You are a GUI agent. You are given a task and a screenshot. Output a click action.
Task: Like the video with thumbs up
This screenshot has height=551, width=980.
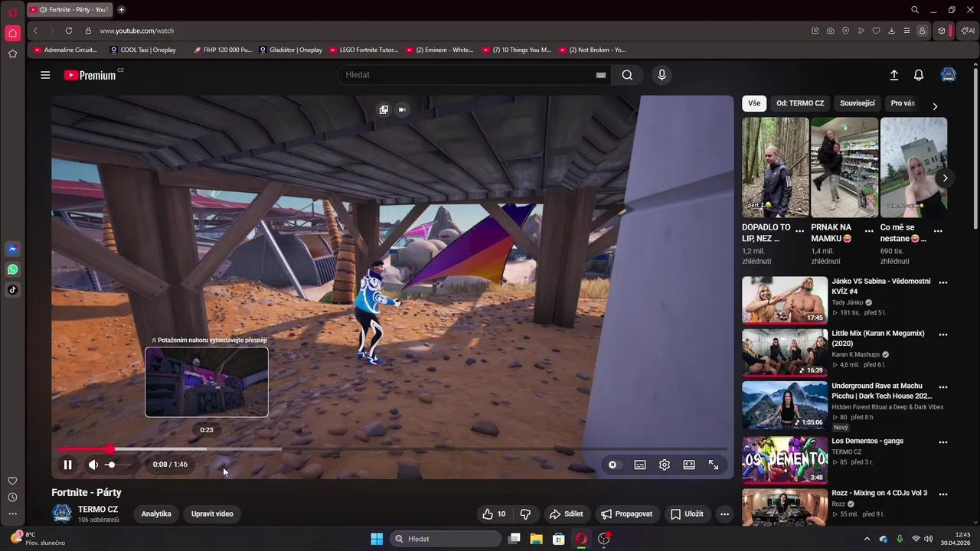click(x=494, y=514)
